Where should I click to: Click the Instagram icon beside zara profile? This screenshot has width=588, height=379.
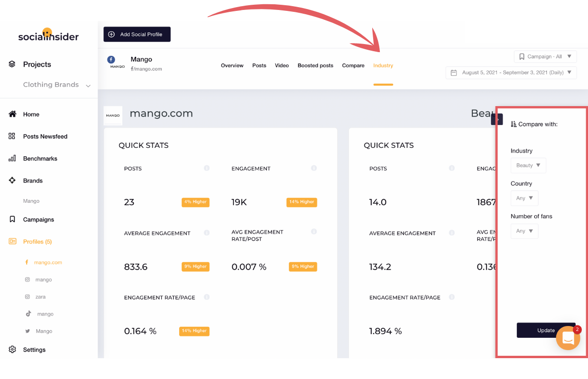coord(28,297)
